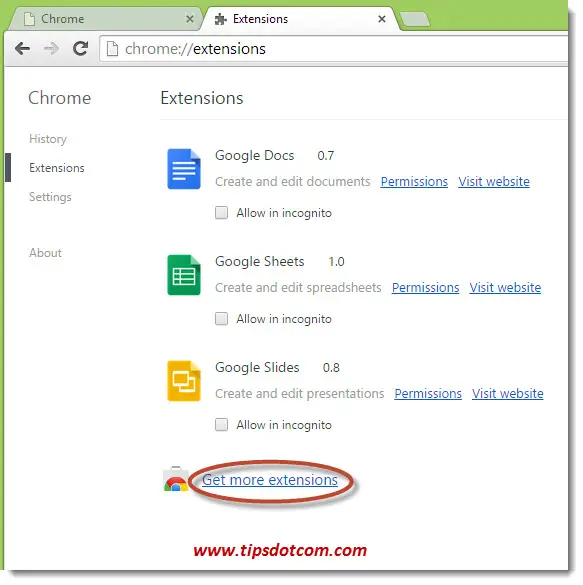The height and width of the screenshot is (585, 583).
Task: Reload the page with the refresh icon
Action: pos(80,49)
